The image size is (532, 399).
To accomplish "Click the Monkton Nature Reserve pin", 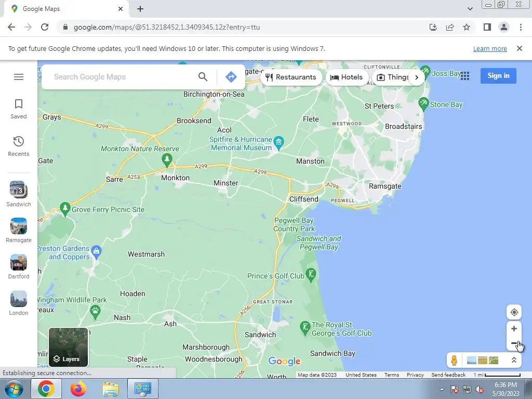I will [x=167, y=159].
